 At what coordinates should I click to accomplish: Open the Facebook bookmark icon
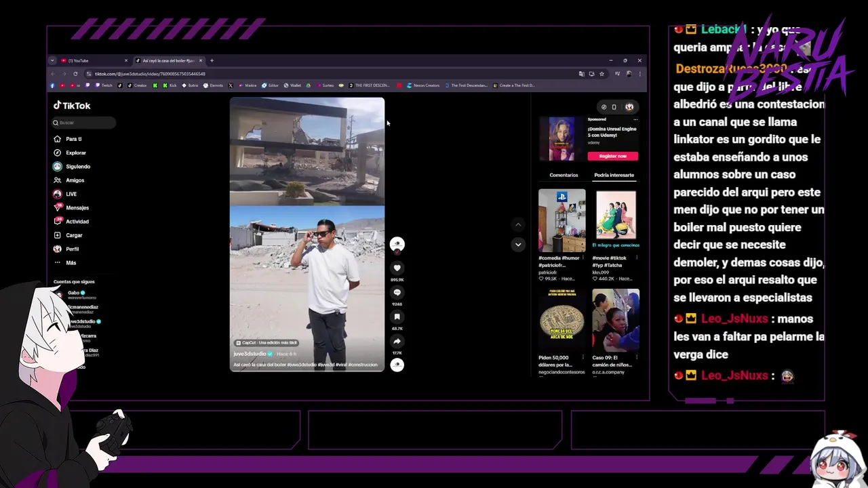coord(52,85)
